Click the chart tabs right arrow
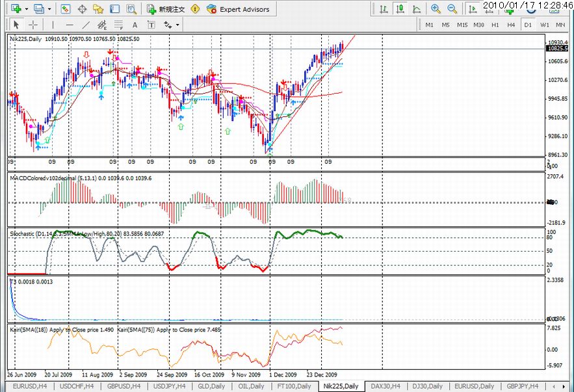The width and height of the screenshot is (574, 392). [x=563, y=387]
